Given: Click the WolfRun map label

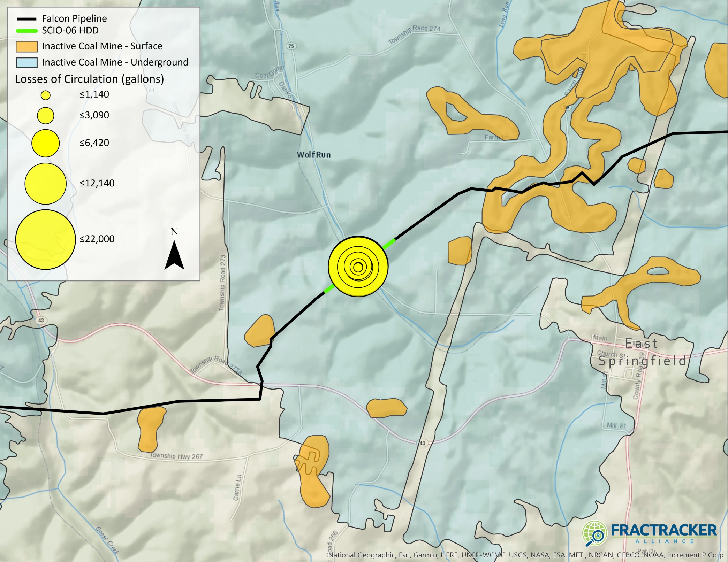Looking at the screenshot, I should click(313, 155).
